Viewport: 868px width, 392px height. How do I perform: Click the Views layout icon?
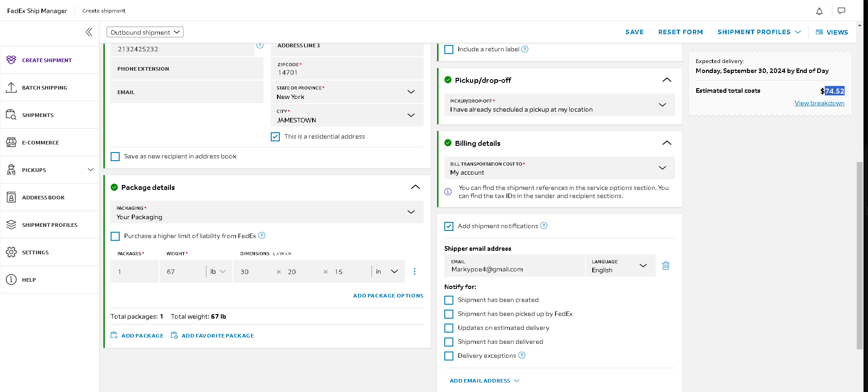[x=819, y=32]
